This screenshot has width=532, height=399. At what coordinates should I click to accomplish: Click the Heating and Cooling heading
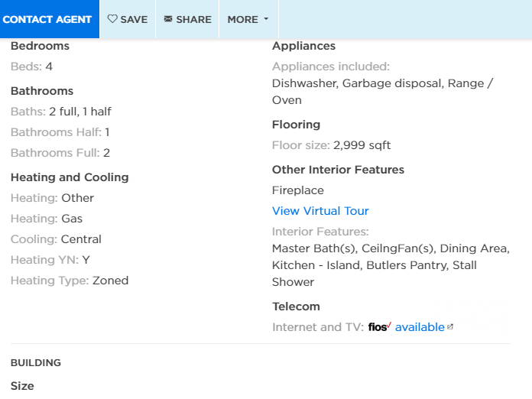(x=70, y=177)
